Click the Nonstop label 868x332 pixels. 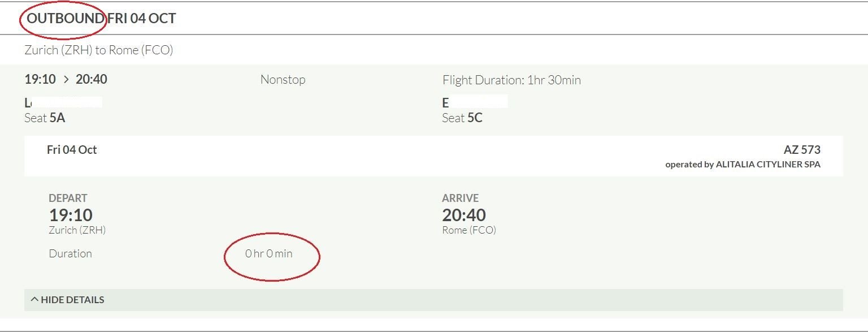pos(283,80)
